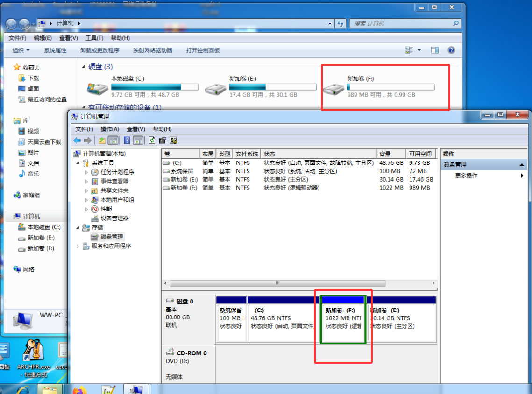Click the Firefox icon on the taskbar
The height and width of the screenshot is (394, 532).
(x=80, y=389)
